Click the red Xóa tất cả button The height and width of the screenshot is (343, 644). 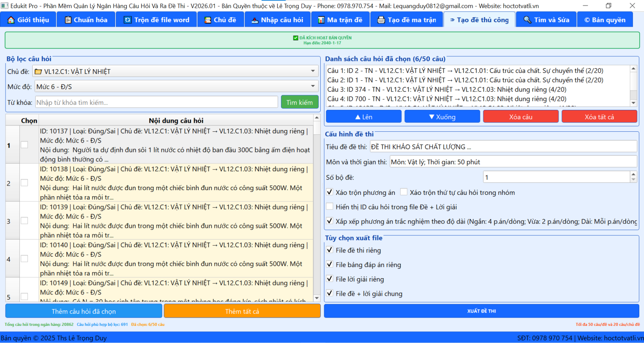tap(599, 117)
